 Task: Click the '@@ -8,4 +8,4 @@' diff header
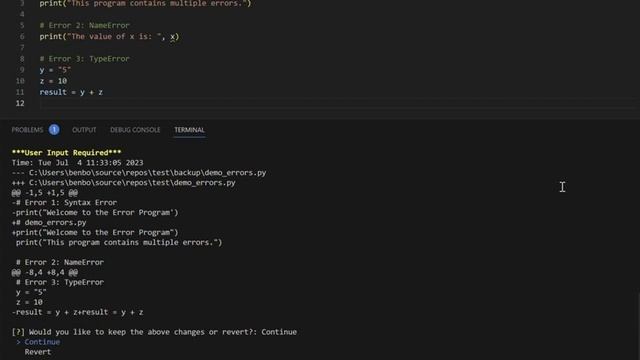pos(44,272)
